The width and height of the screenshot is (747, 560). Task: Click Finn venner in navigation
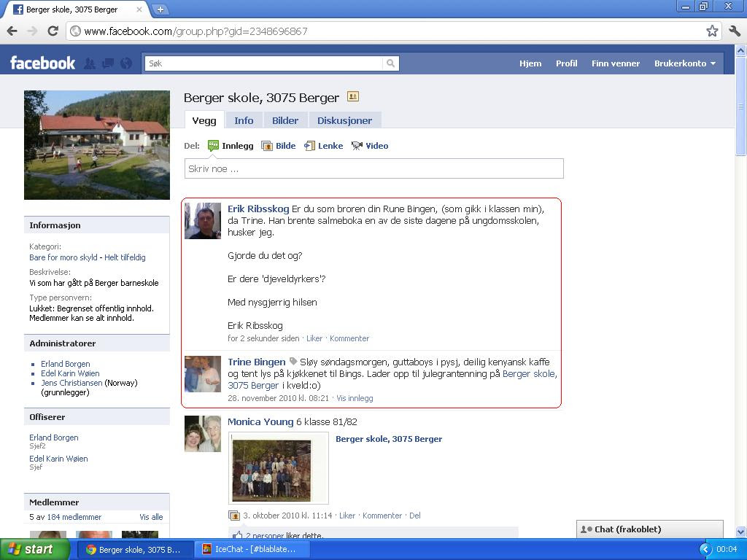coord(616,63)
